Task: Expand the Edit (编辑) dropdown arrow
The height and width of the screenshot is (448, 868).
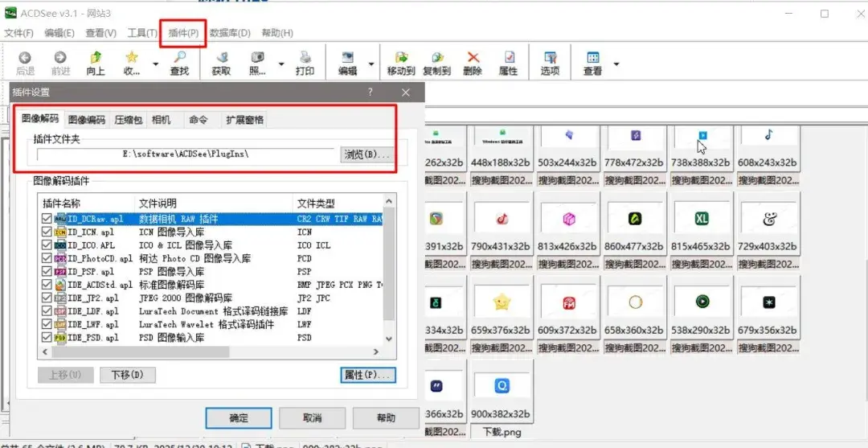Action: coord(371,64)
